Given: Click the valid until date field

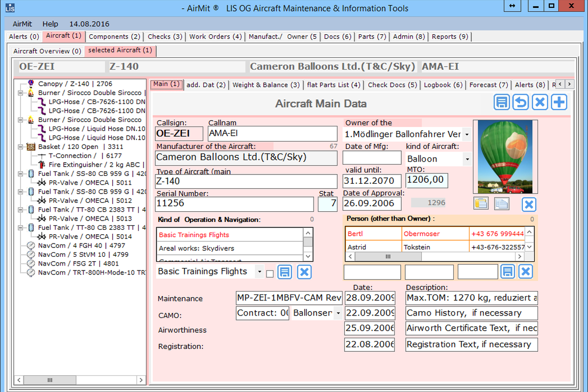Looking at the screenshot, I should (372, 180).
